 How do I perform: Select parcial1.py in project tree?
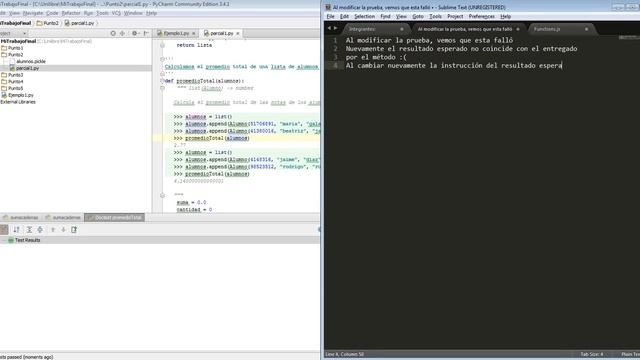click(x=24, y=68)
